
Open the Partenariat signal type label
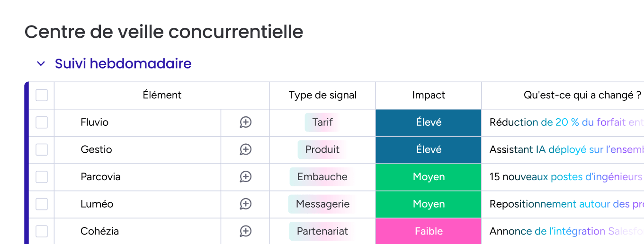pos(322,231)
